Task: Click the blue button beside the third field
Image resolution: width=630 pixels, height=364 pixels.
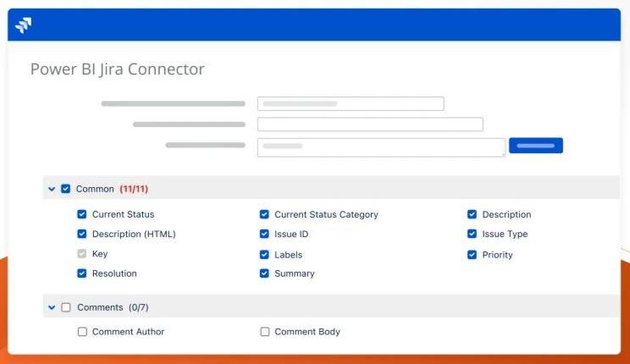Action: pos(536,146)
